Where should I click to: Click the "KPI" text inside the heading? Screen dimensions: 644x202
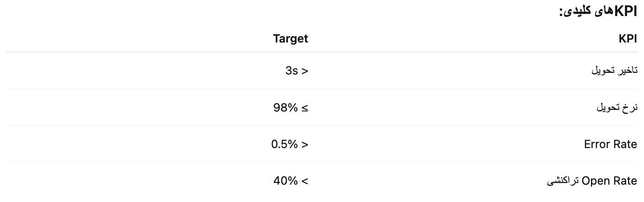[625, 11]
